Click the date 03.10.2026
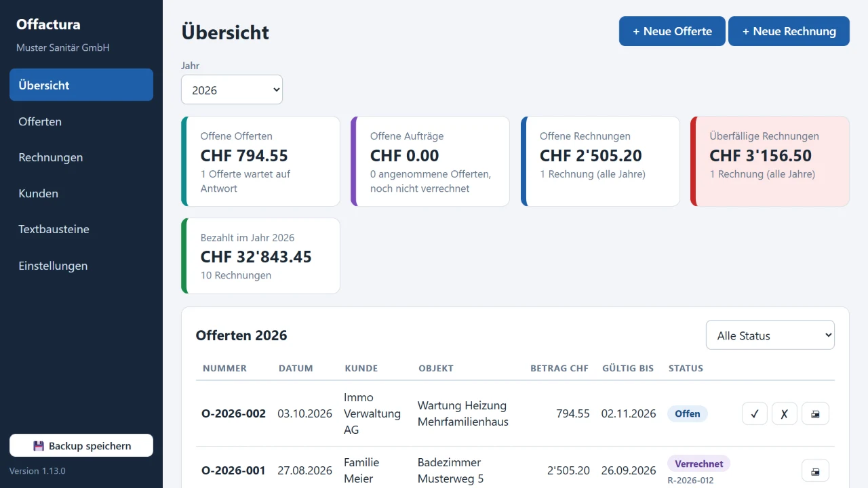Screen dimensions: 868x488 tap(304, 413)
